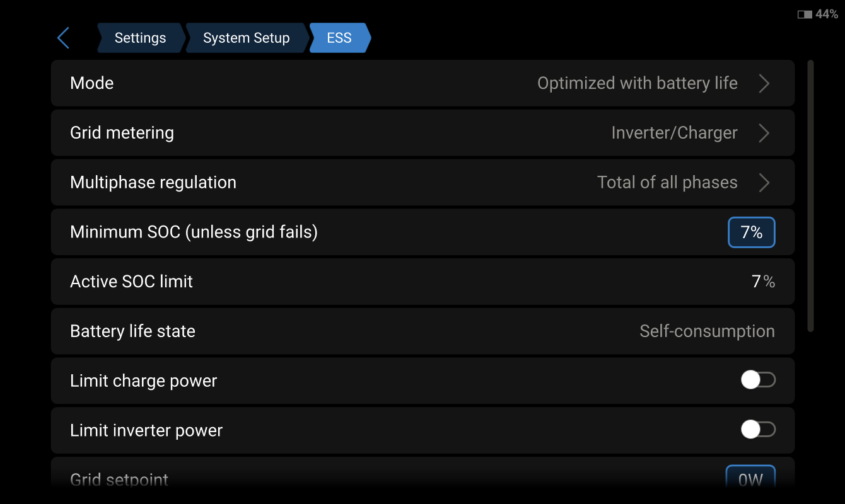Edit the Grid setpoint 0W field
This screenshot has width=845, height=504.
click(x=750, y=479)
